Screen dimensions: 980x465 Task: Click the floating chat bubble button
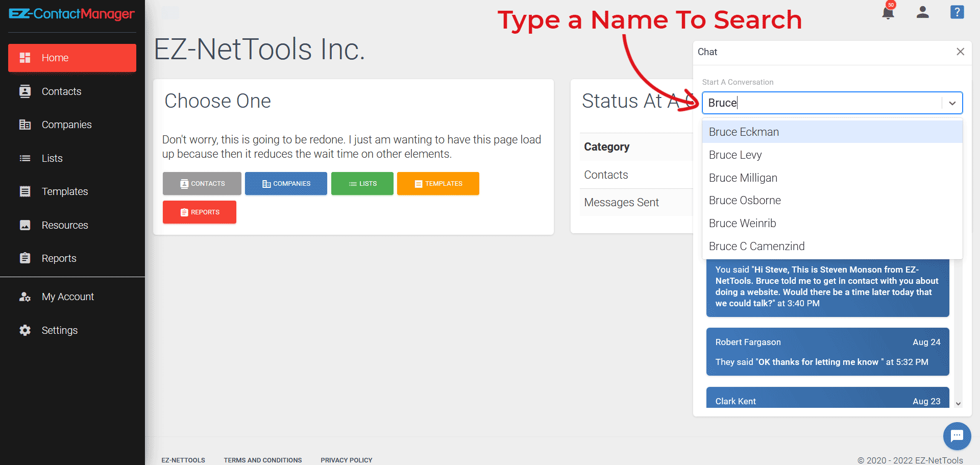(957, 436)
